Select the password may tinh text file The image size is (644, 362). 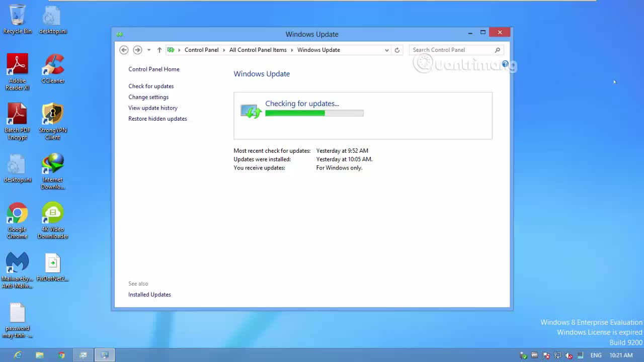17,320
